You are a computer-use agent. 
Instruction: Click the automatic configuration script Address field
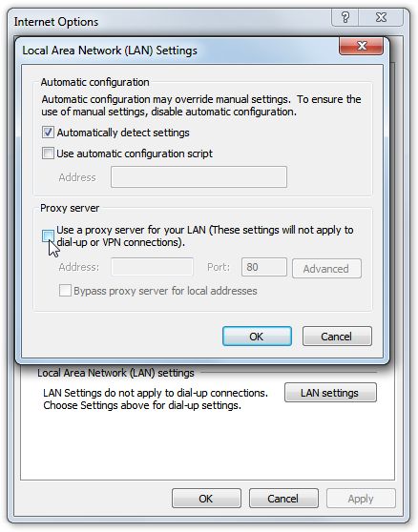199,176
